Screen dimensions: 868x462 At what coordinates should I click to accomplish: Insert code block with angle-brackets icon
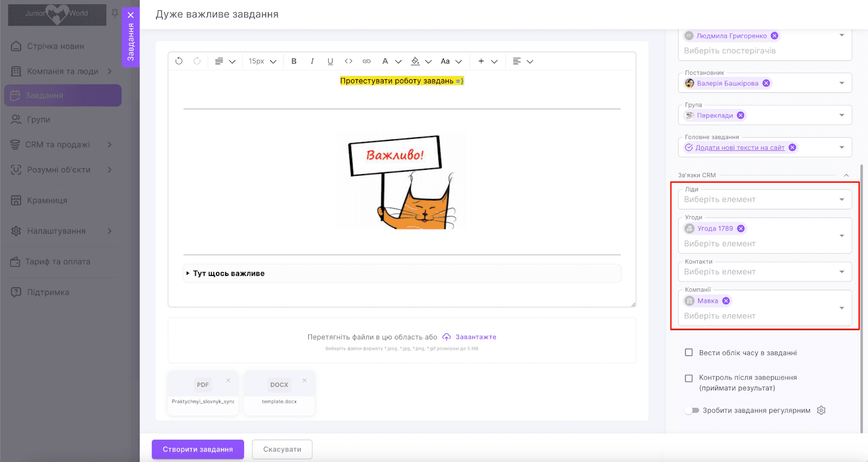click(348, 61)
